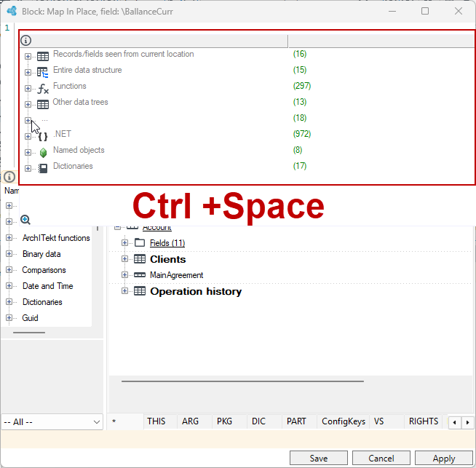476x468 pixels.
Task: Expand the Other data trees node
Action: (x=28, y=104)
